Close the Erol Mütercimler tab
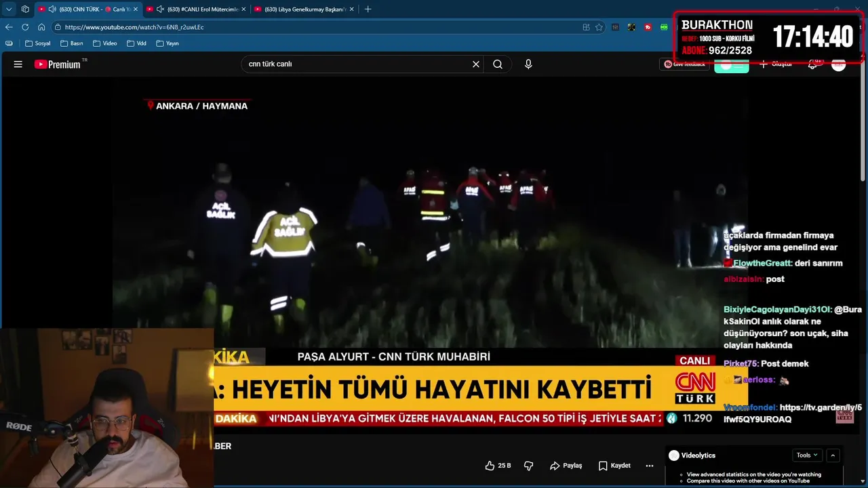Viewport: 868px width, 488px height. (243, 9)
